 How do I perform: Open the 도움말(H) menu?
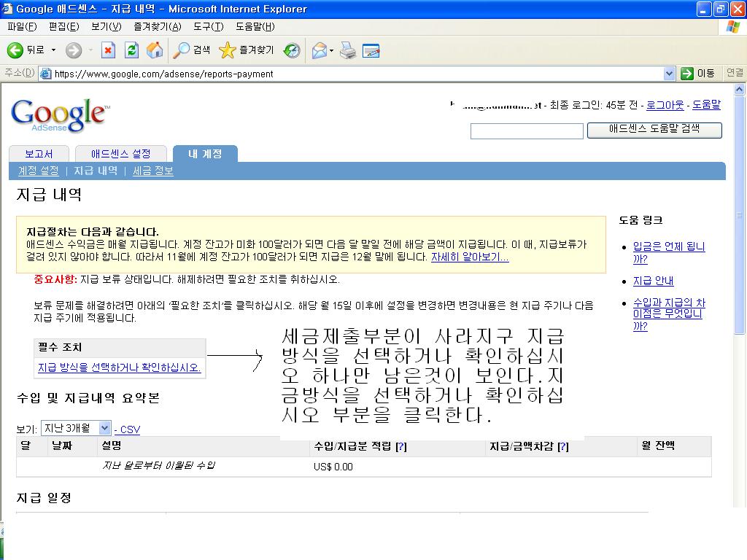[x=255, y=27]
